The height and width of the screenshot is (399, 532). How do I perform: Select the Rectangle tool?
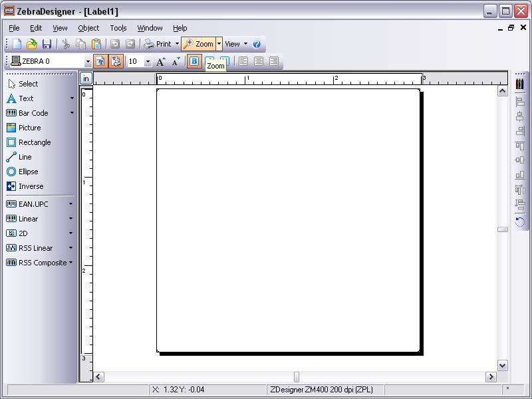[29, 142]
